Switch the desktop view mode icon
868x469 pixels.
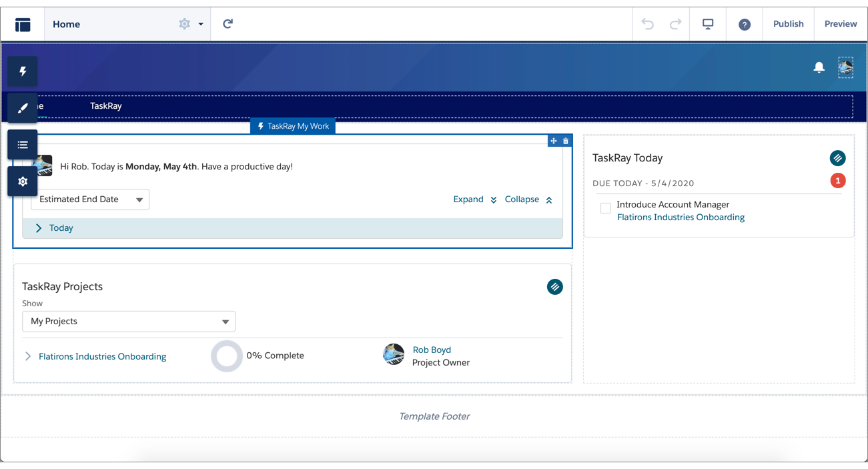[x=708, y=24]
